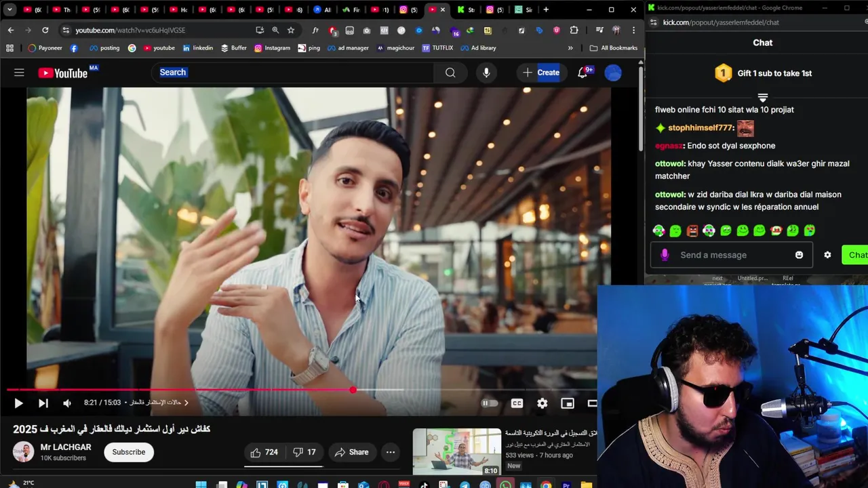The width and height of the screenshot is (868, 488).
Task: Click the search magnifier button
Action: [x=450, y=73]
